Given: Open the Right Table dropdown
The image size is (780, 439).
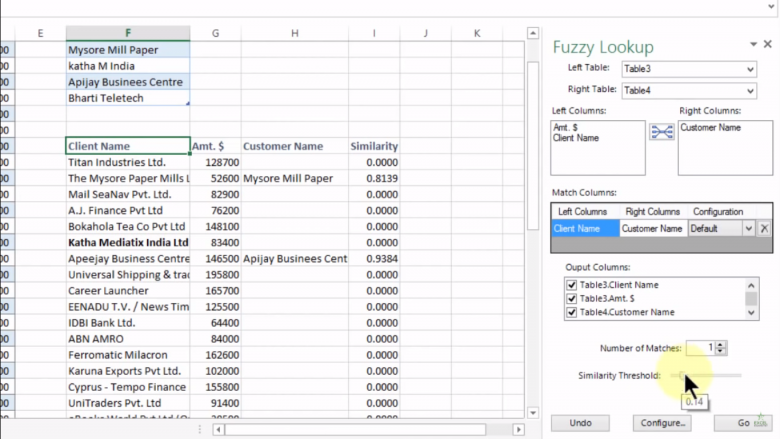Looking at the screenshot, I should (x=750, y=91).
